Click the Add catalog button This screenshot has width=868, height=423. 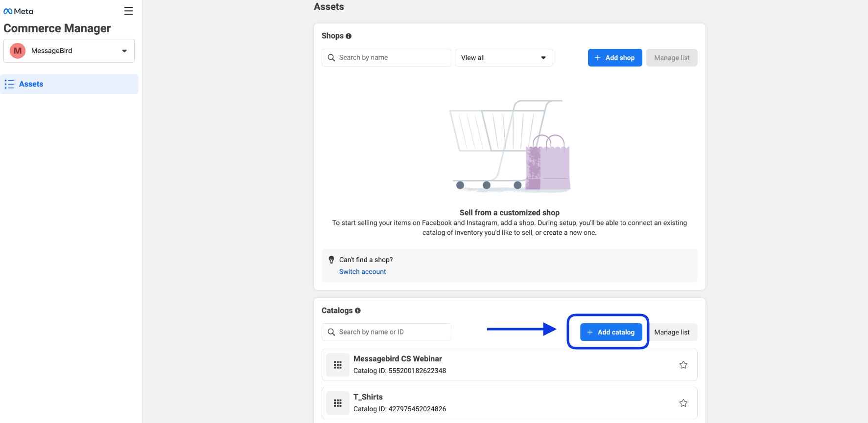[x=610, y=332]
